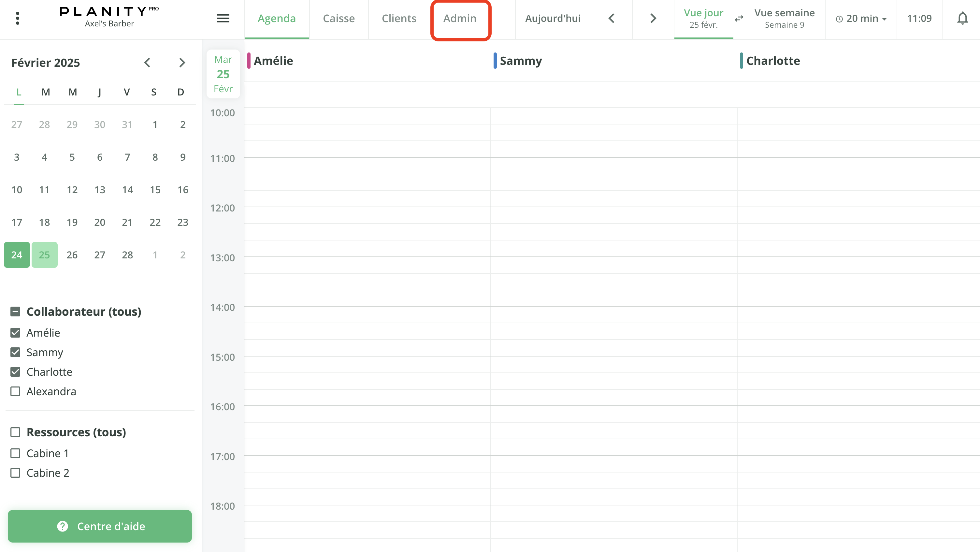The image size is (980, 552).
Task: Enable the Alexandra collaborator
Action: [x=15, y=391]
